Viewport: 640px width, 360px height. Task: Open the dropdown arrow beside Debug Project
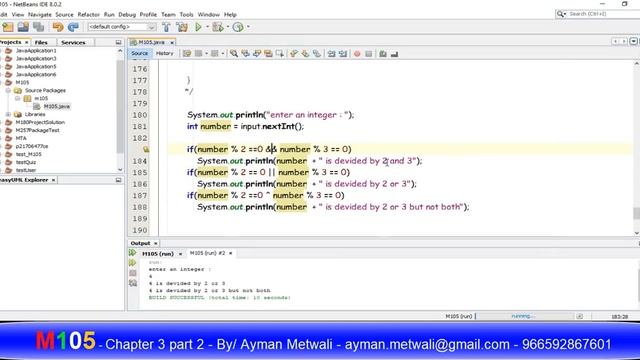228,27
